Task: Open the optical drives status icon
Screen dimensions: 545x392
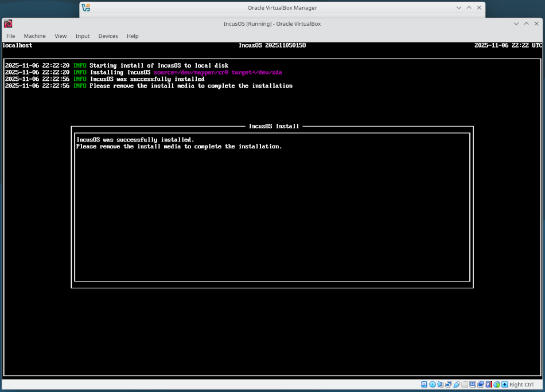Action: click(433, 384)
